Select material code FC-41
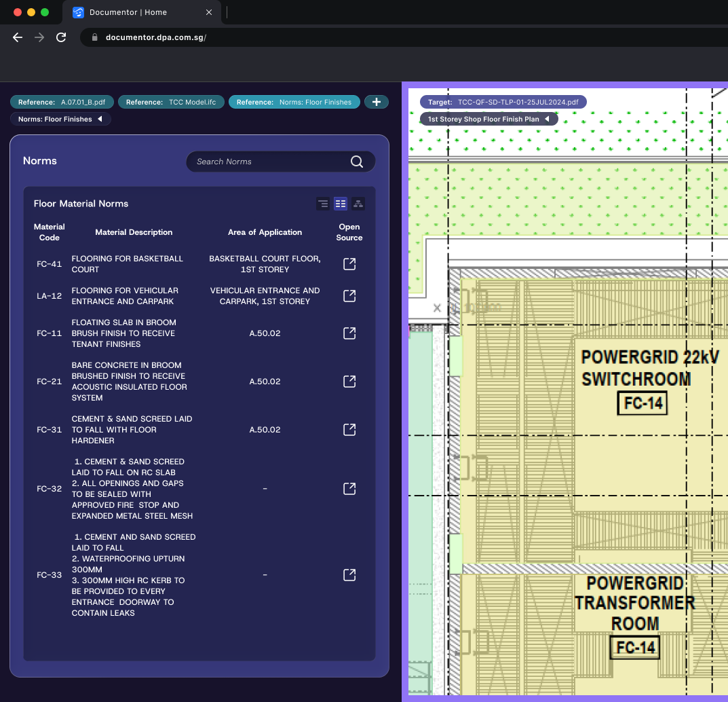This screenshot has height=702, width=728. (x=50, y=264)
